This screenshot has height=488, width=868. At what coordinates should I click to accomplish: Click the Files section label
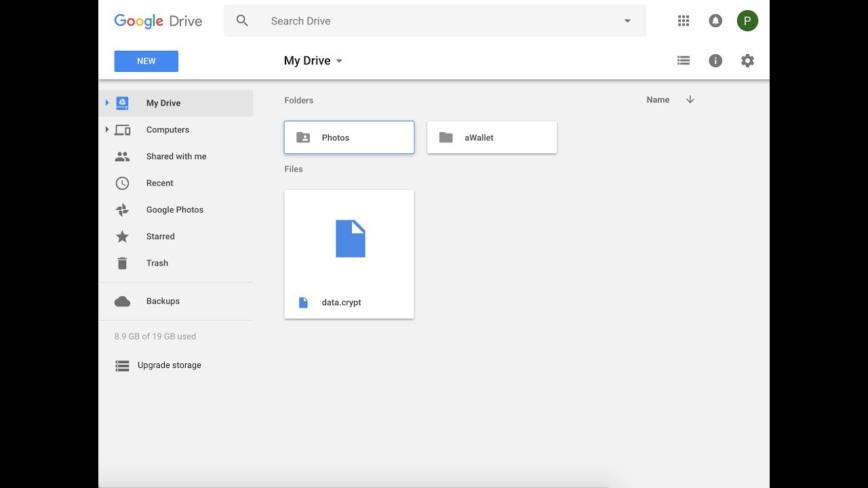[294, 169]
